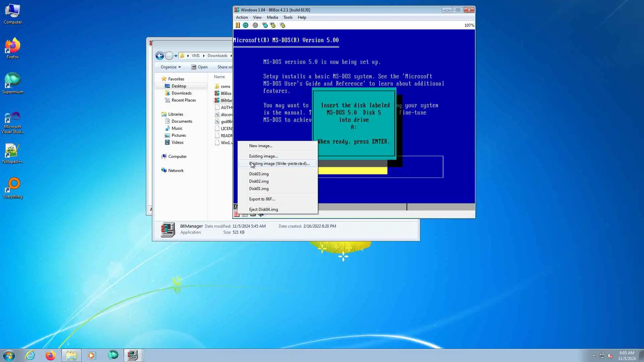Click Downloads in address breadcrumb
Image resolution: width=644 pixels, height=362 pixels.
[x=217, y=56]
